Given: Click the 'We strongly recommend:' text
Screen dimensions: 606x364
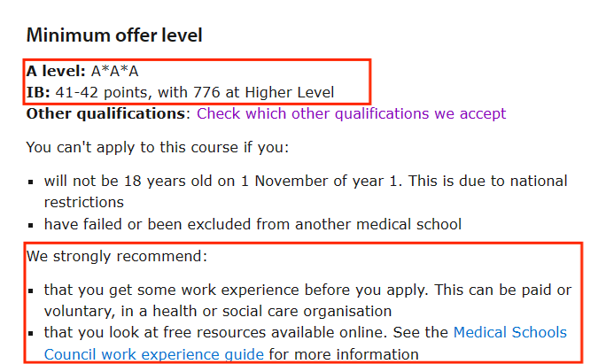Looking at the screenshot, I should pyautogui.click(x=117, y=256).
